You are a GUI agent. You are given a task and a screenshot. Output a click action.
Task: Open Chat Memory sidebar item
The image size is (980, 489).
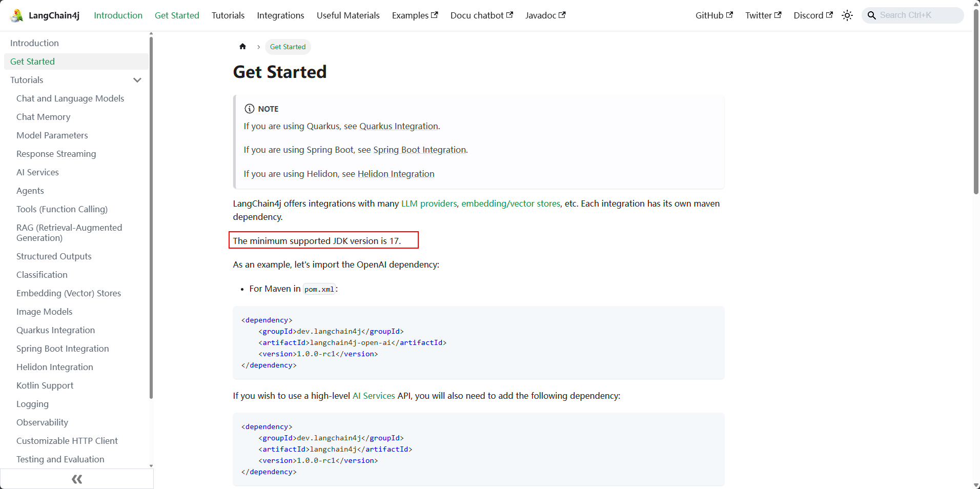pyautogui.click(x=43, y=117)
